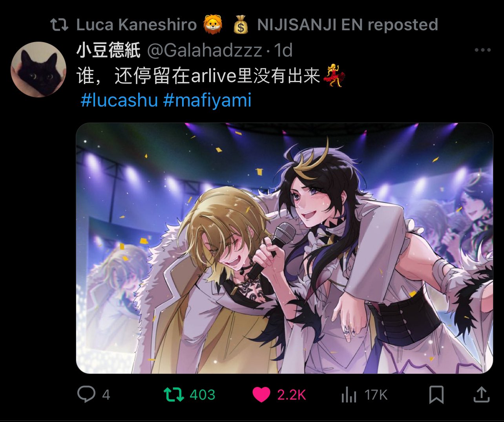This screenshot has height=422, width=504.
Task: Open the share upload icon
Action: tap(481, 394)
